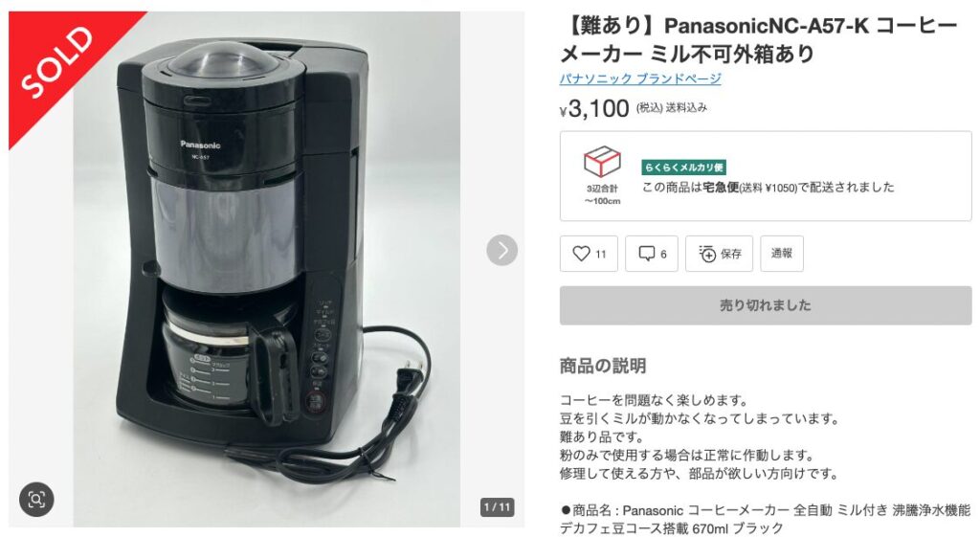
Task: Open パナソニック ブランドページ link
Action: pos(640,78)
